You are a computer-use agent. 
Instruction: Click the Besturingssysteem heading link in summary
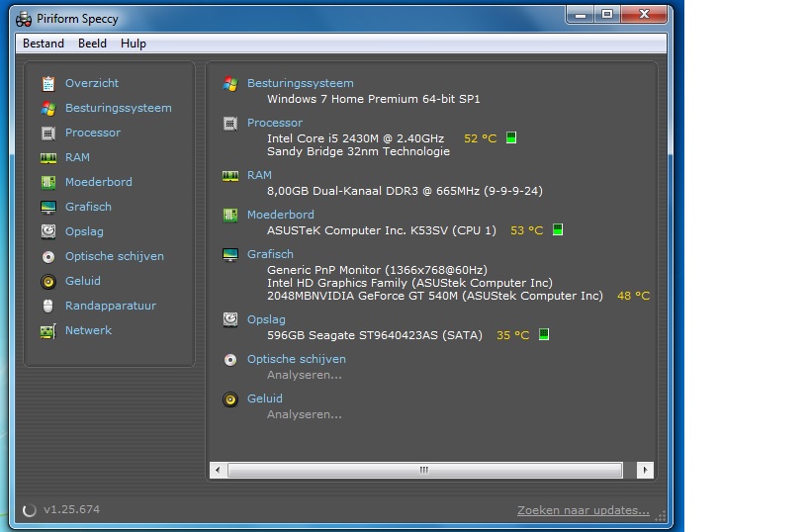(x=300, y=83)
